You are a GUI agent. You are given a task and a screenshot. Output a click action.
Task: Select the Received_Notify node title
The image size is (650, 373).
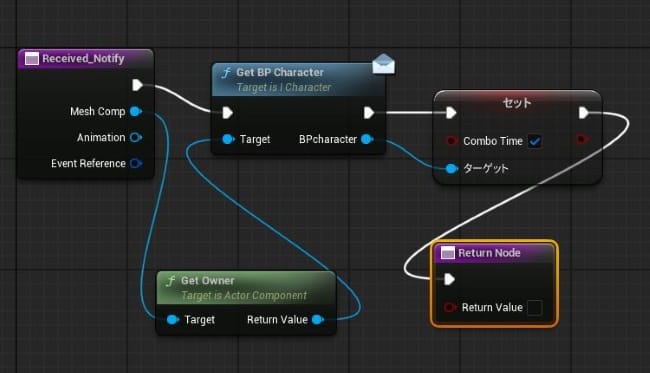pos(83,58)
